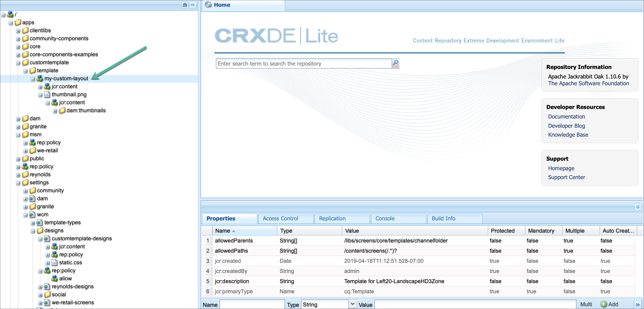644x309 pixels.
Task: Click the Mandatory column header
Action: pyautogui.click(x=544, y=231)
